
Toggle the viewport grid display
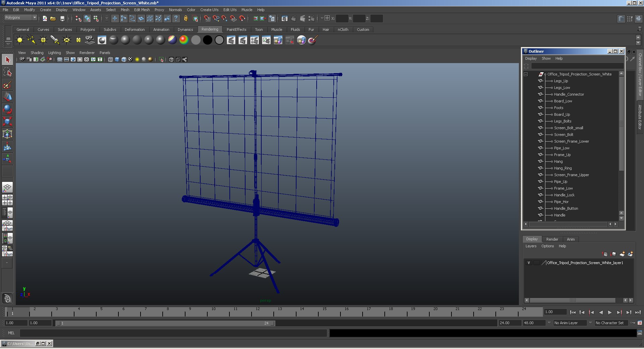coord(60,59)
